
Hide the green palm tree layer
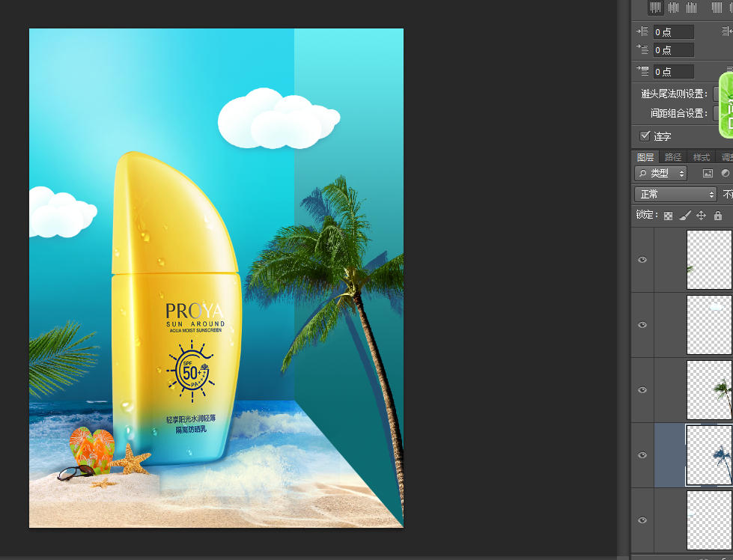[642, 390]
